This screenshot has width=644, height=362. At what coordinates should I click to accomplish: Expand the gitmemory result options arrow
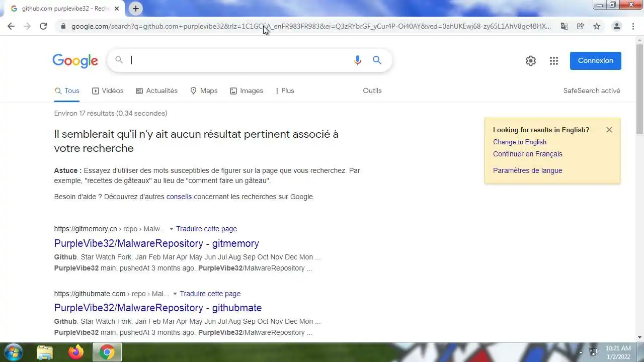[x=171, y=229]
